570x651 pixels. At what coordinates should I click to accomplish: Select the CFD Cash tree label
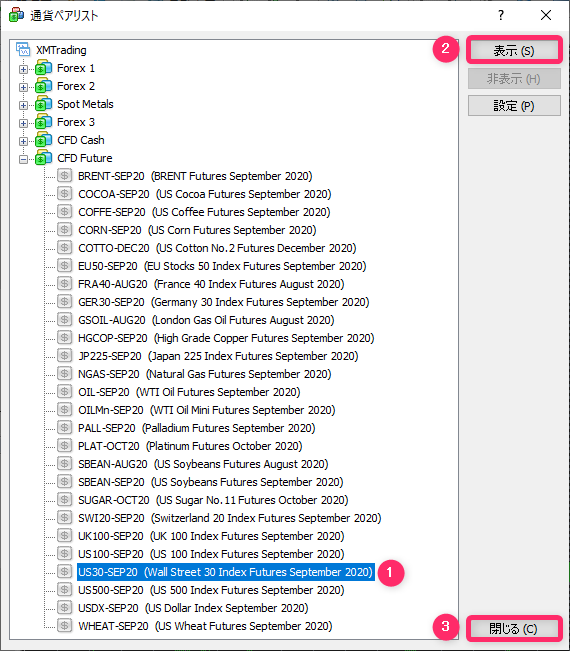tap(81, 140)
